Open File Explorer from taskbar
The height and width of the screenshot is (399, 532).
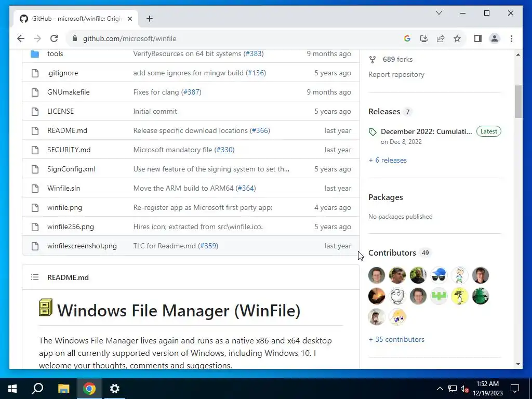pos(63,389)
